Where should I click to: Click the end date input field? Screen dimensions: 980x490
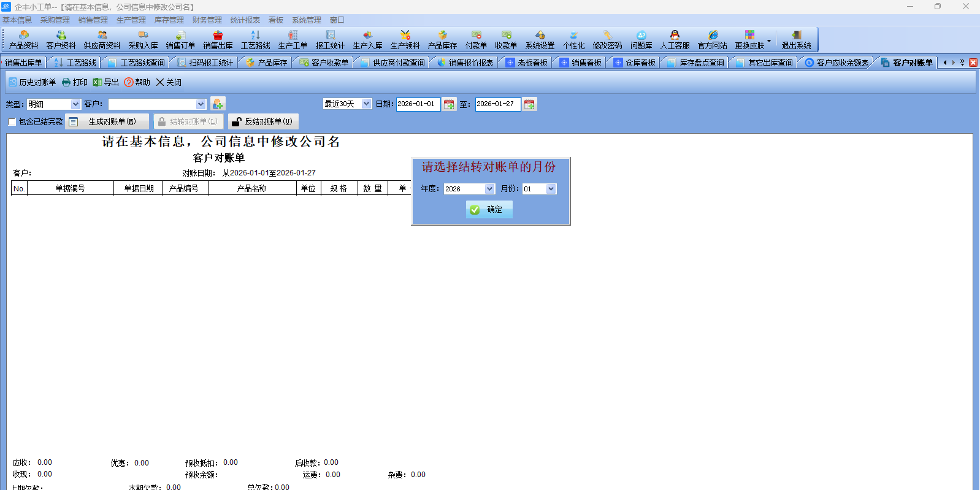pos(497,104)
